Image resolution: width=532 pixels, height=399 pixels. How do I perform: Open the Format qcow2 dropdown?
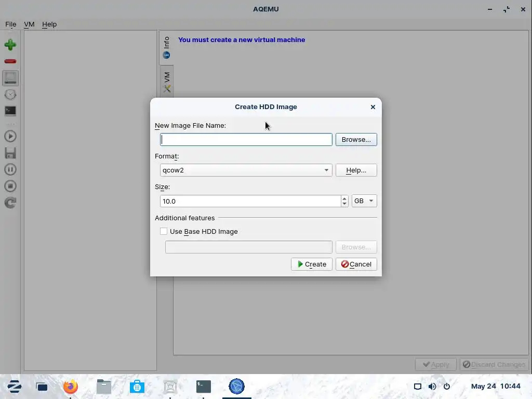(x=246, y=170)
